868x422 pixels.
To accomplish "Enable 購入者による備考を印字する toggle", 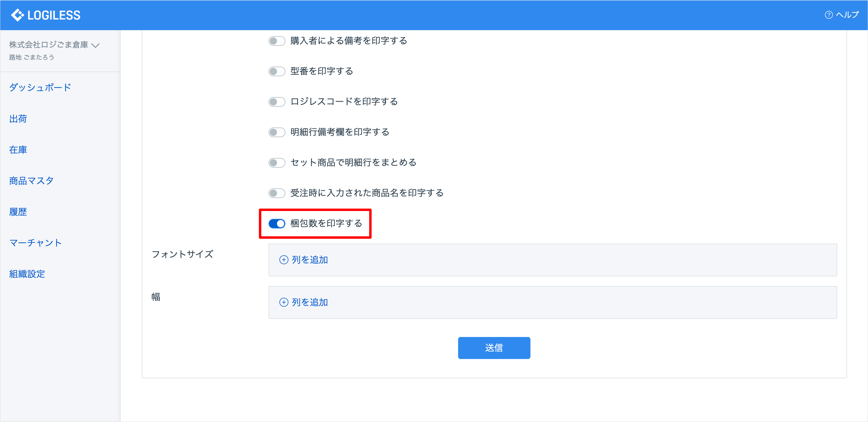I will 277,41.
